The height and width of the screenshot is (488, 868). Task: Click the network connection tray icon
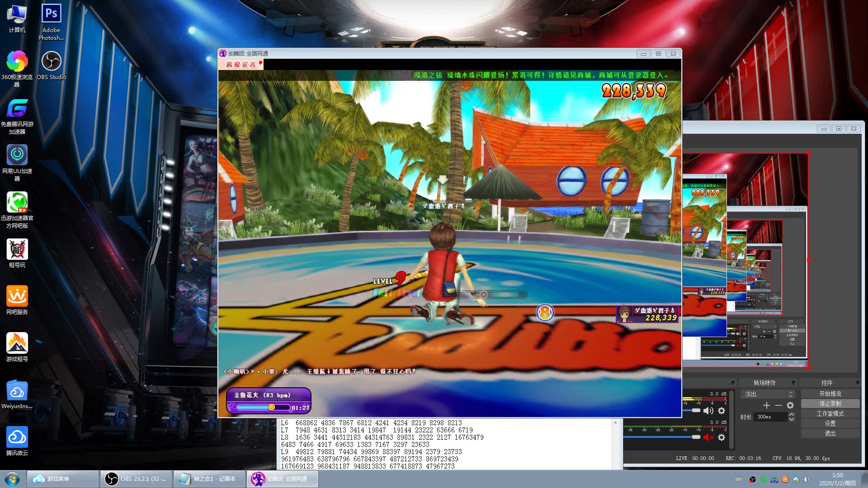tap(774, 479)
